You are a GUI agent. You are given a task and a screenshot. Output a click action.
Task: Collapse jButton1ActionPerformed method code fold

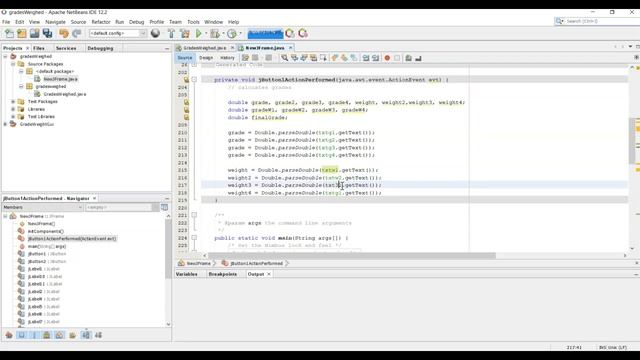pos(194,80)
